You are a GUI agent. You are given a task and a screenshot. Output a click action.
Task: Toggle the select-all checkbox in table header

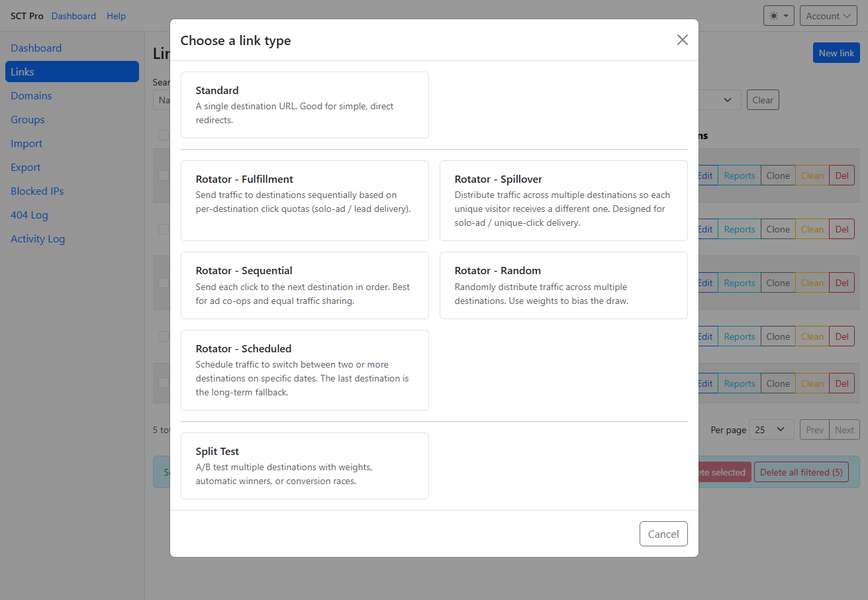163,135
